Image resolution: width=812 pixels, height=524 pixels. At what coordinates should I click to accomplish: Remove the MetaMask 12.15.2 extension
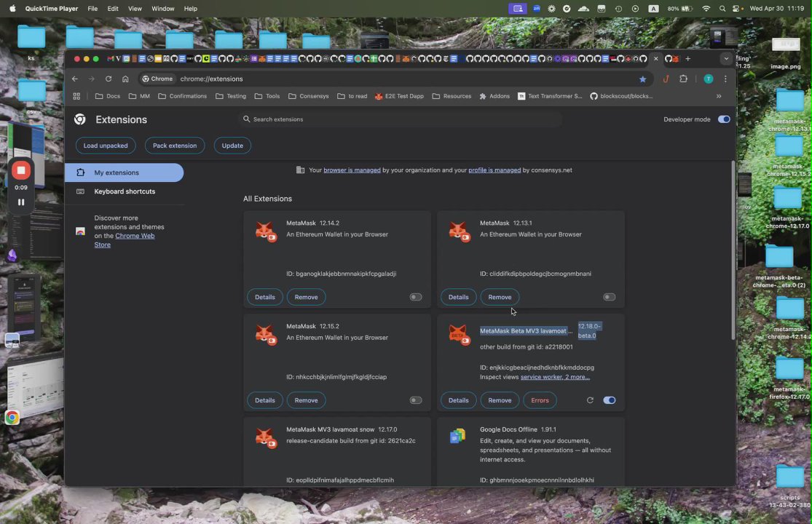pos(306,400)
